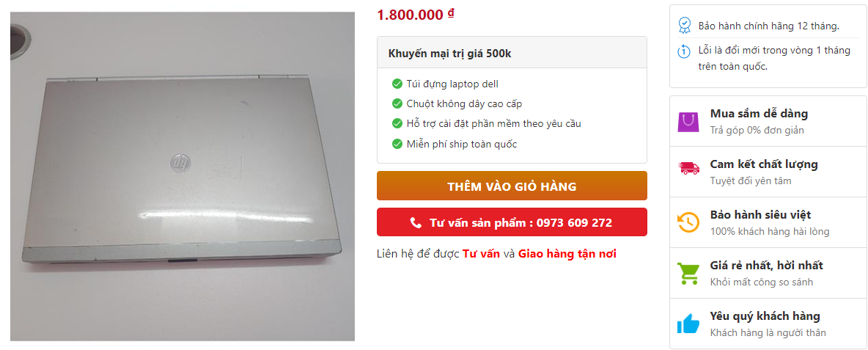Click the warranty badge icon
Screen dimensions: 868x350
coord(685,25)
